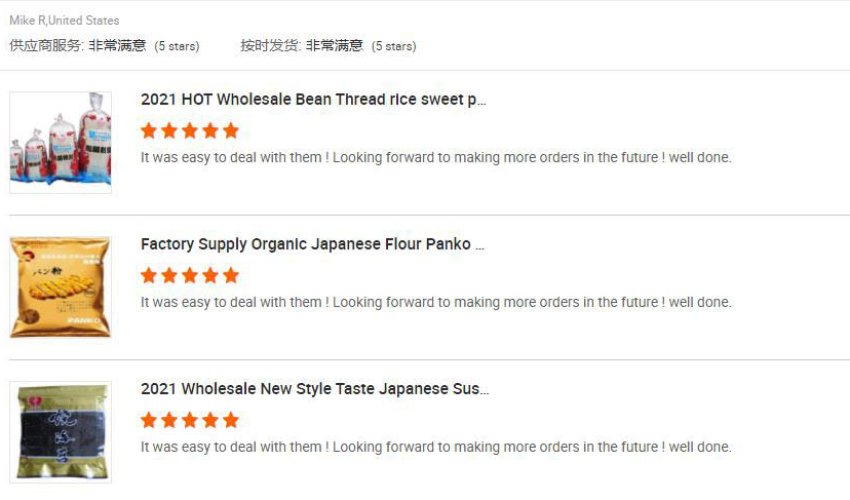Open the "2021 HOT Wholesale Bean Thread" title link
This screenshot has width=850, height=500.
[313, 100]
